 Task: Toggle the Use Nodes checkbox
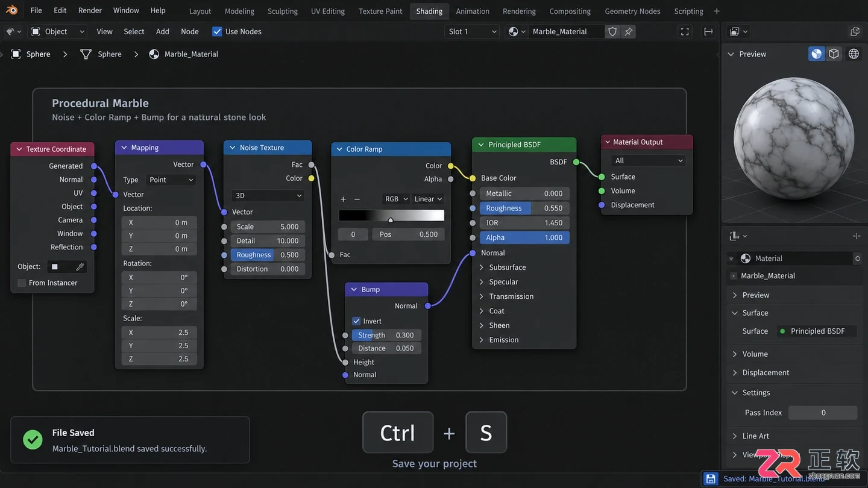[217, 31]
